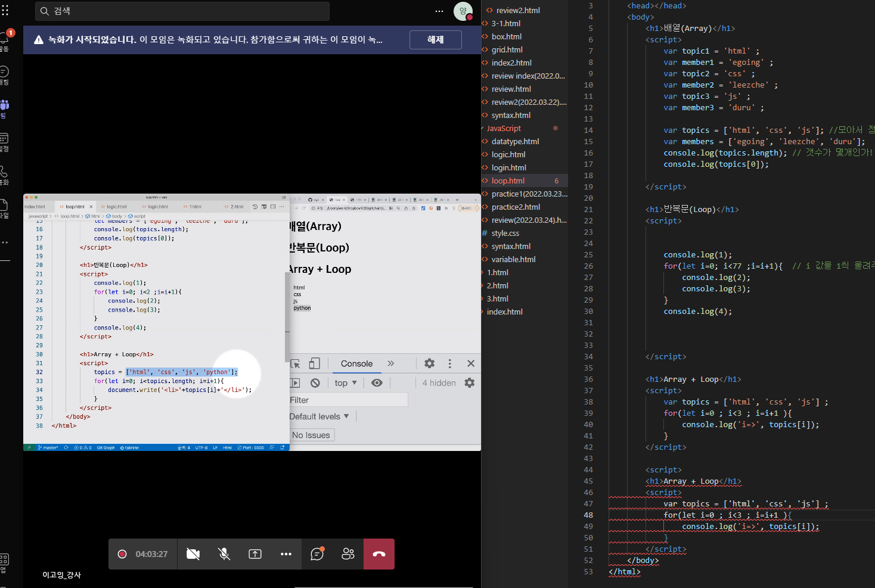Open settings and more menu beside avatar

(x=439, y=11)
